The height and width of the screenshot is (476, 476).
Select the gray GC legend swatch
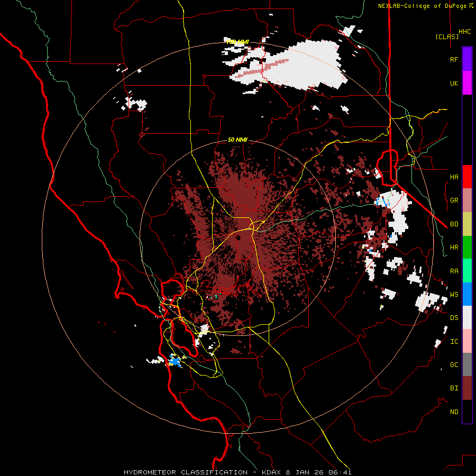point(467,364)
